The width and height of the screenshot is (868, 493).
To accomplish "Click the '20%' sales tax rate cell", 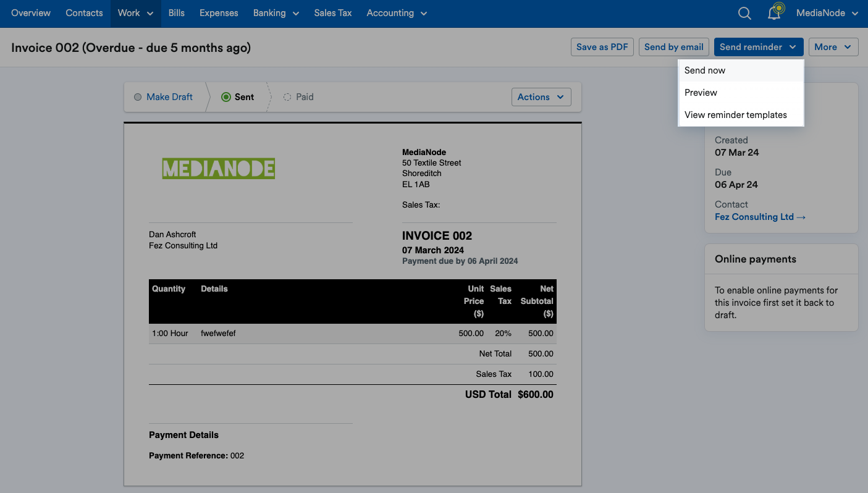I will tap(503, 334).
